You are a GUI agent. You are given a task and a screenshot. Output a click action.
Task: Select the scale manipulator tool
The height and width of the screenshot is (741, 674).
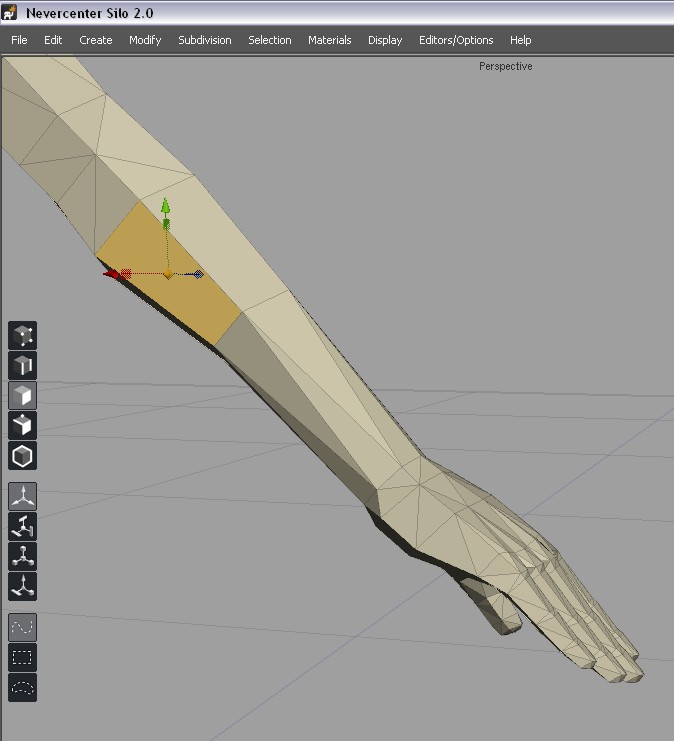[23, 556]
